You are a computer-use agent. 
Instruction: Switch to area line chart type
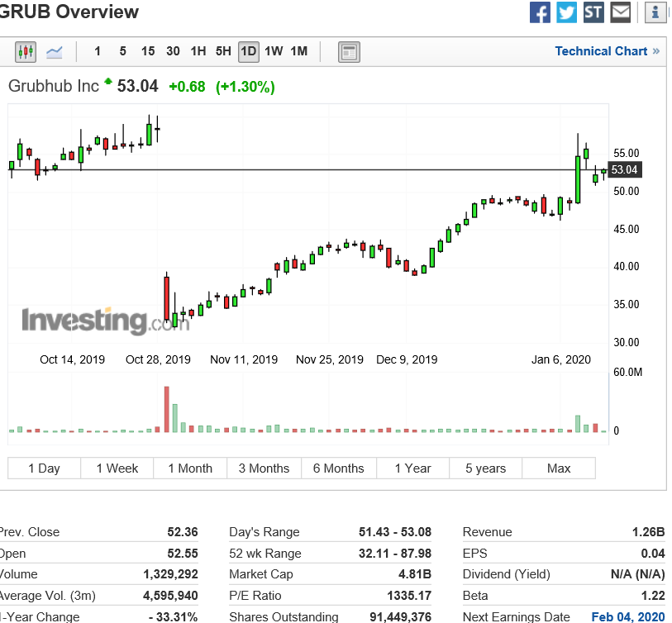[x=55, y=52]
